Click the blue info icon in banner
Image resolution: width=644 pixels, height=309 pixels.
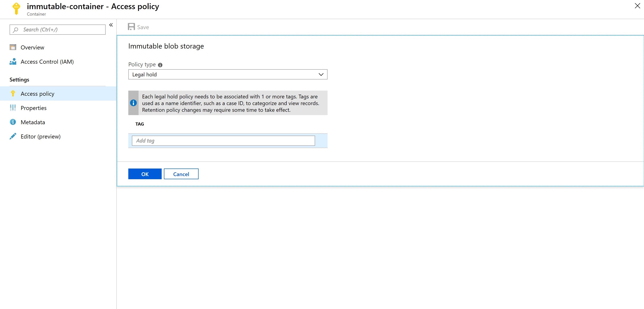click(x=133, y=103)
